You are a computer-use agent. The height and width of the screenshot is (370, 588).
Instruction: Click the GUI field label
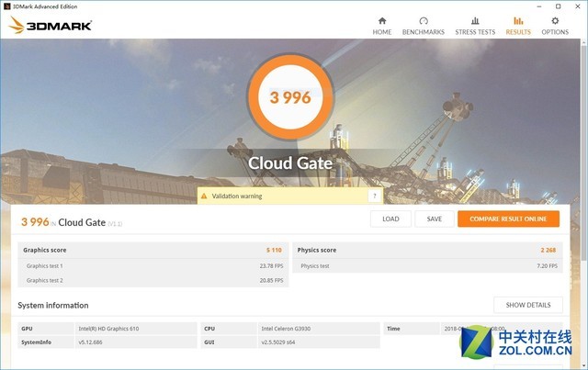point(209,342)
